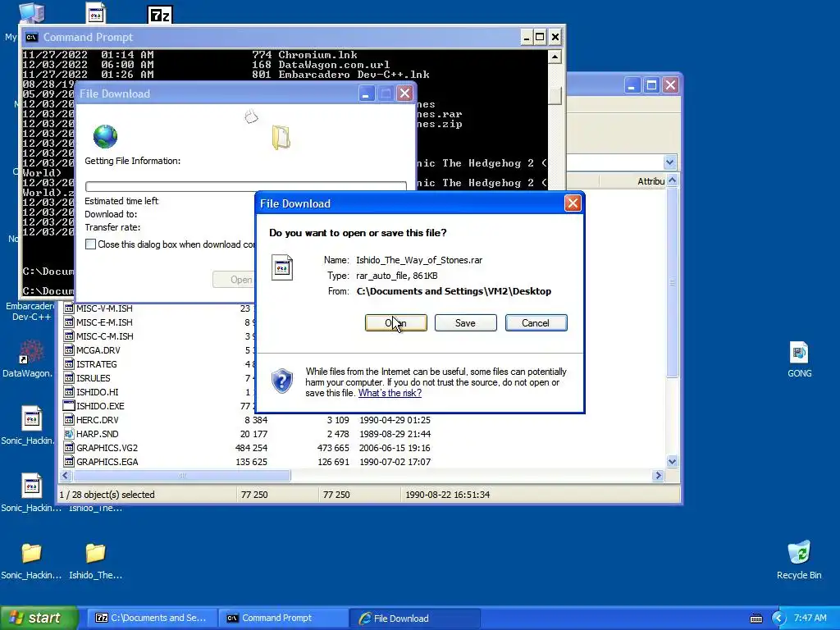
Task: Close the front File Download dialog
Action: click(x=573, y=203)
